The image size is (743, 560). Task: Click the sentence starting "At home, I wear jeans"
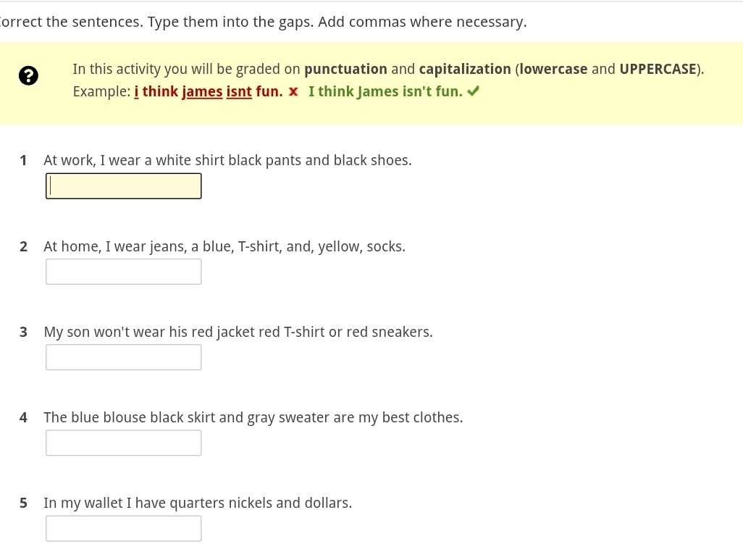tap(224, 246)
